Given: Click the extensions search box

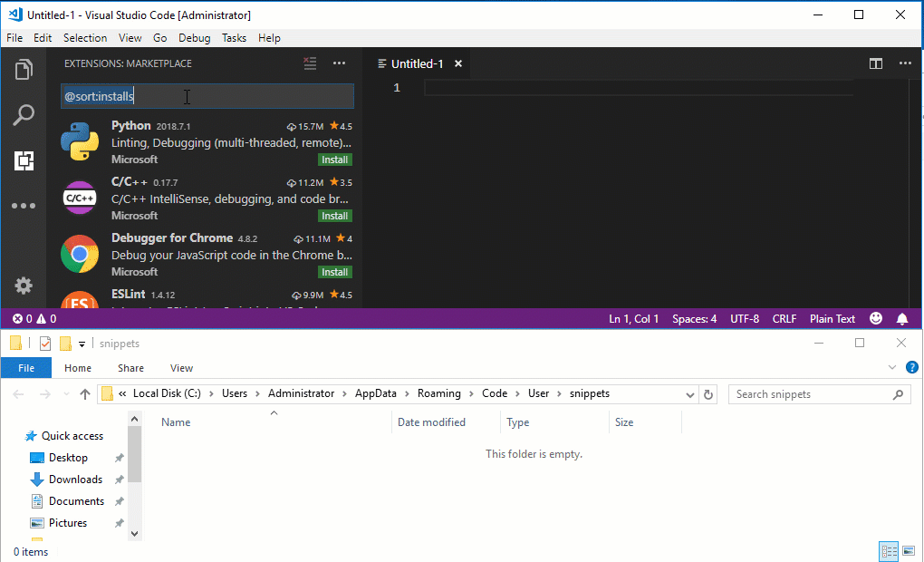Looking at the screenshot, I should [207, 96].
